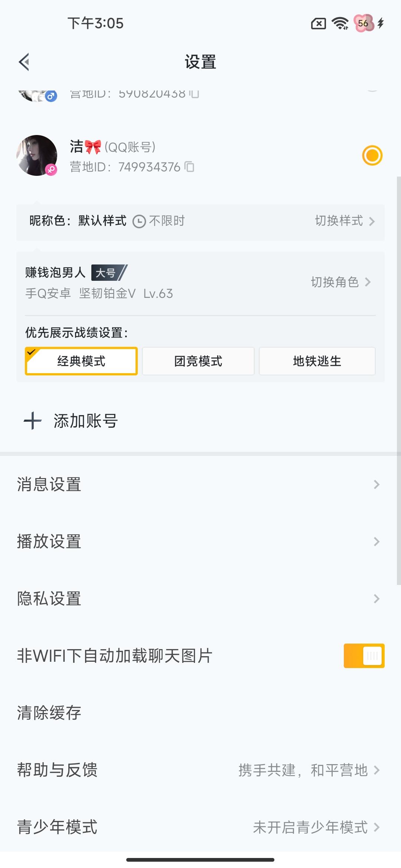Tap 洁's profile avatar picture
This screenshot has height=868, width=401.
(37, 155)
